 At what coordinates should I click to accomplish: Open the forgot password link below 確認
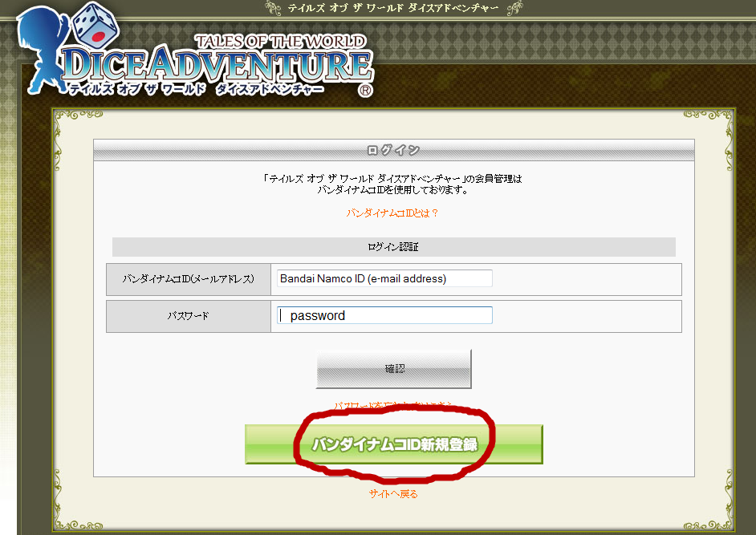point(393,406)
